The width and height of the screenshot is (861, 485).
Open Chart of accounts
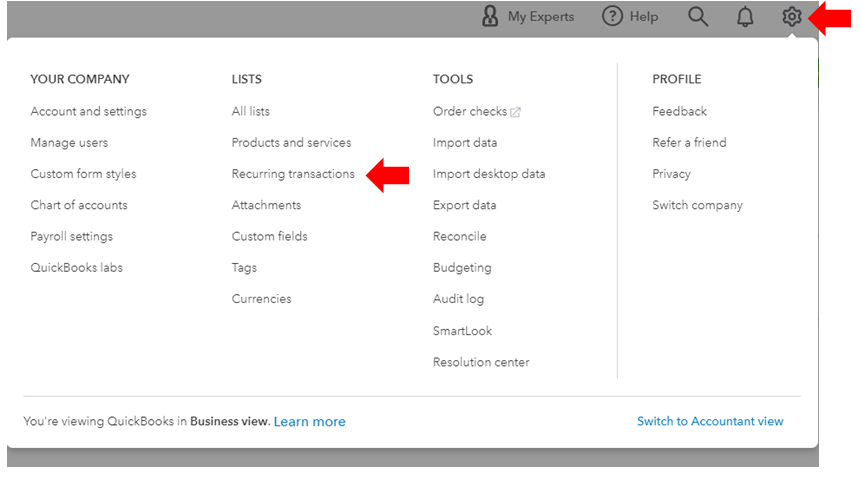tap(79, 205)
